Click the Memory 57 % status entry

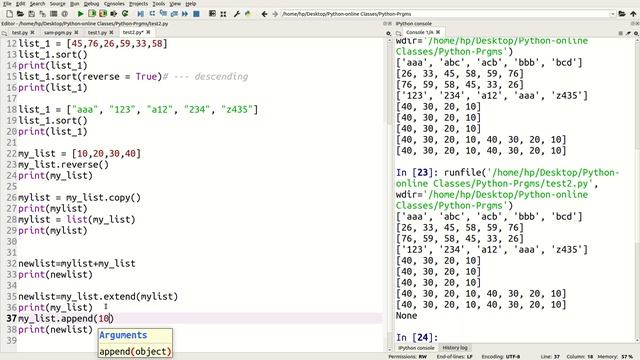tap(615, 357)
